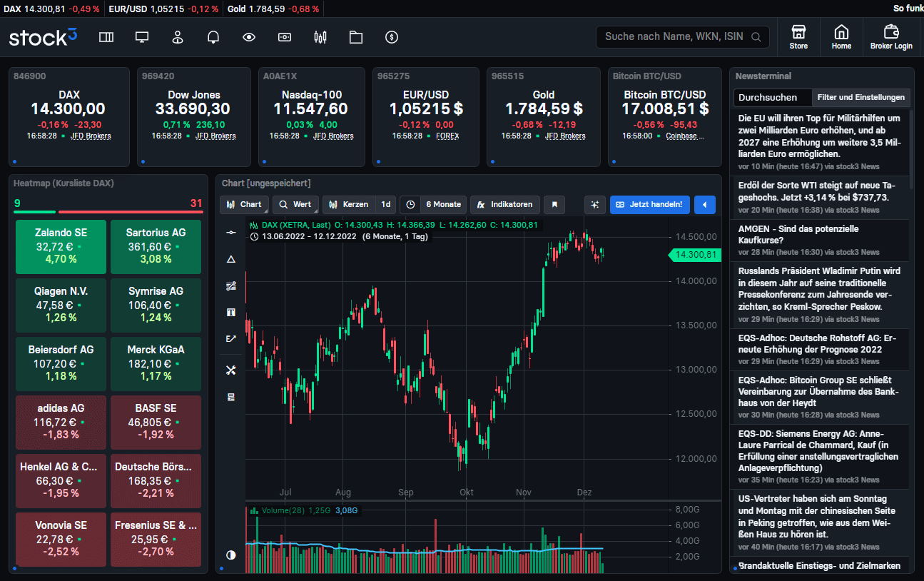Open the Kerzen chart type dropdown

(x=349, y=205)
